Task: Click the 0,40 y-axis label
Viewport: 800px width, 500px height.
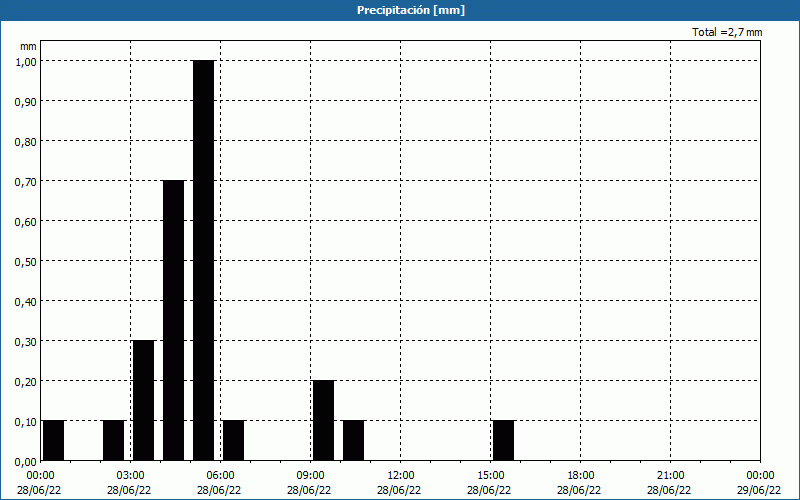Action: [26, 302]
